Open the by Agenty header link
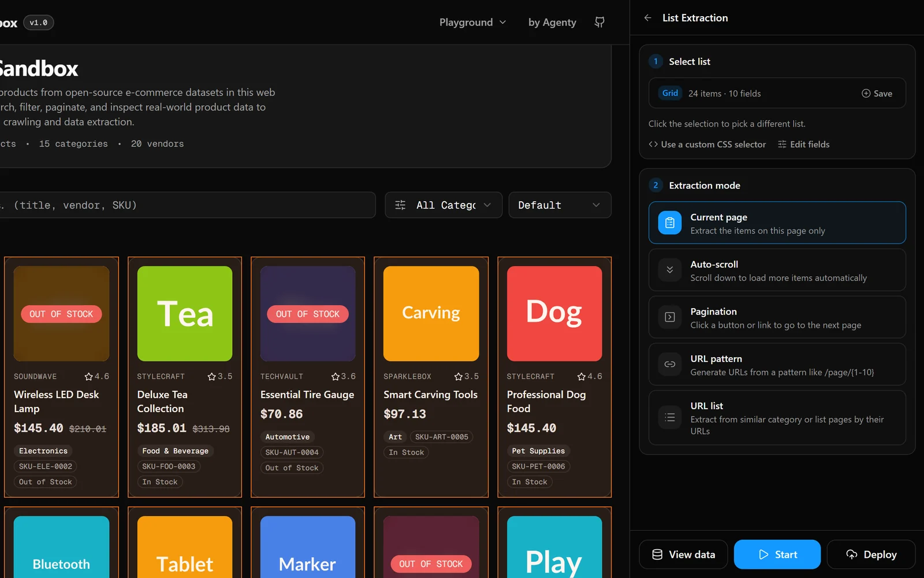This screenshot has width=924, height=578. tap(552, 22)
